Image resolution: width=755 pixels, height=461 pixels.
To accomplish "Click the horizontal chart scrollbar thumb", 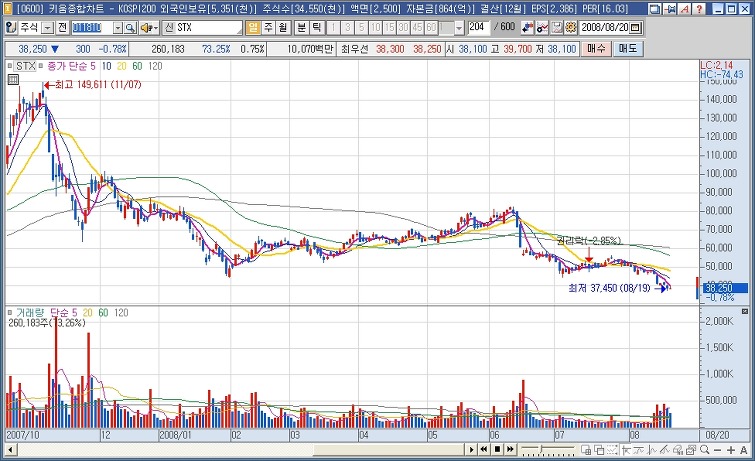I will click(390, 450).
